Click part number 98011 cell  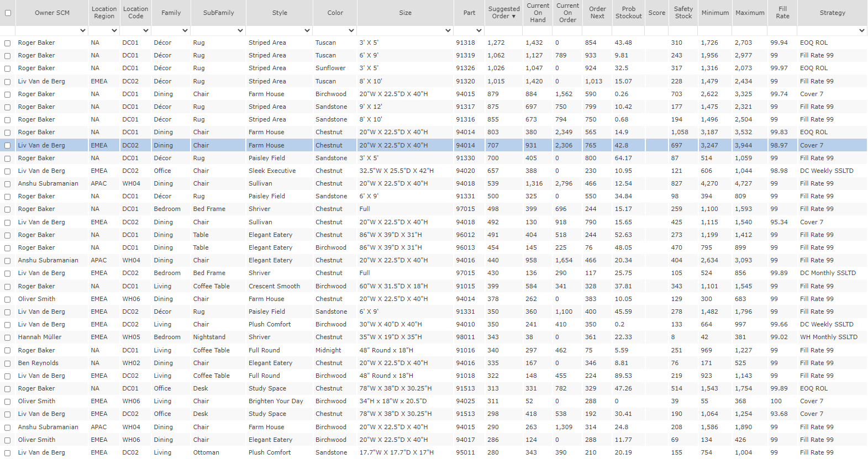(x=465, y=337)
